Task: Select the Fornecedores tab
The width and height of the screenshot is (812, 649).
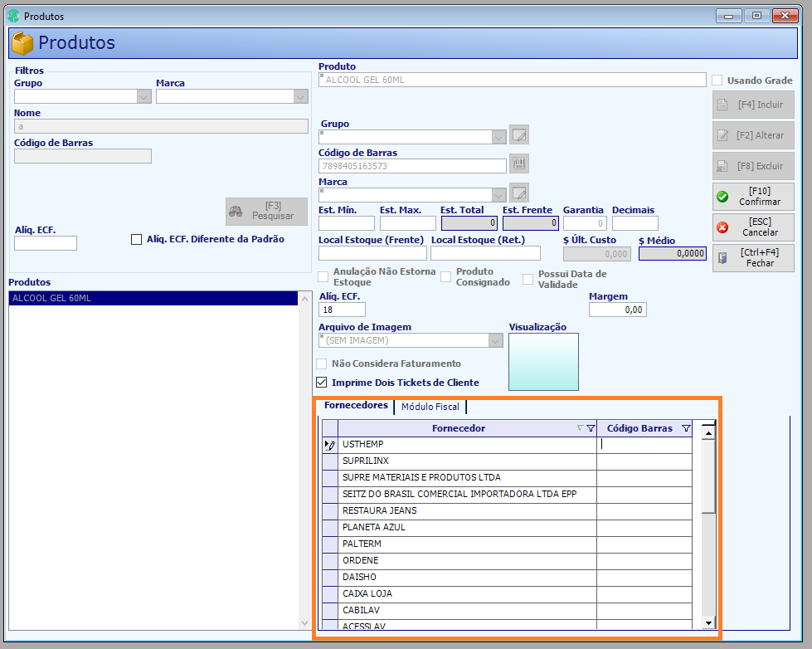Action: [356, 405]
